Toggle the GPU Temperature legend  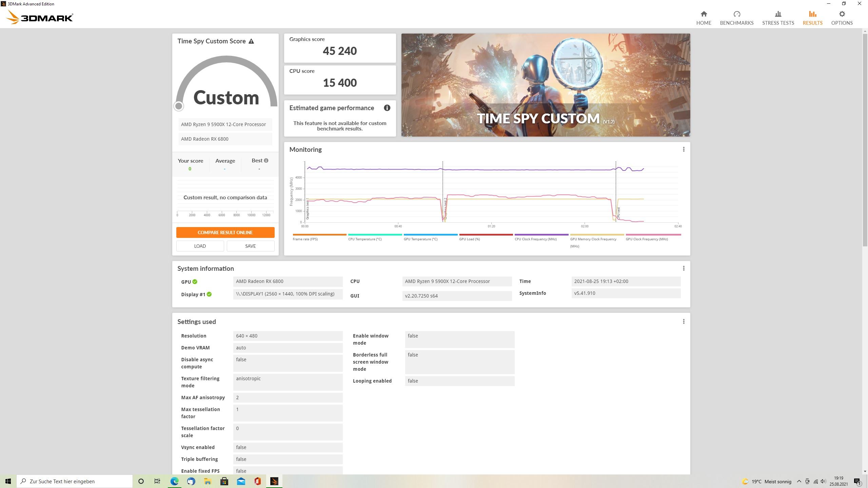tap(430, 237)
